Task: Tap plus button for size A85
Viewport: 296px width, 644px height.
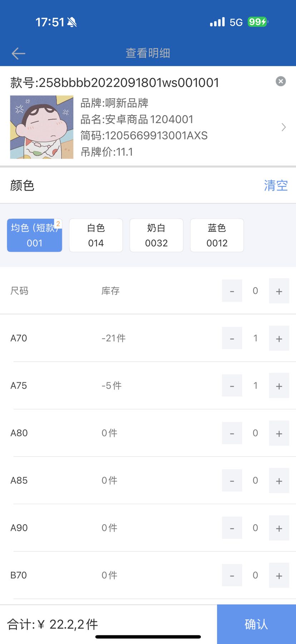Action: 279,481
